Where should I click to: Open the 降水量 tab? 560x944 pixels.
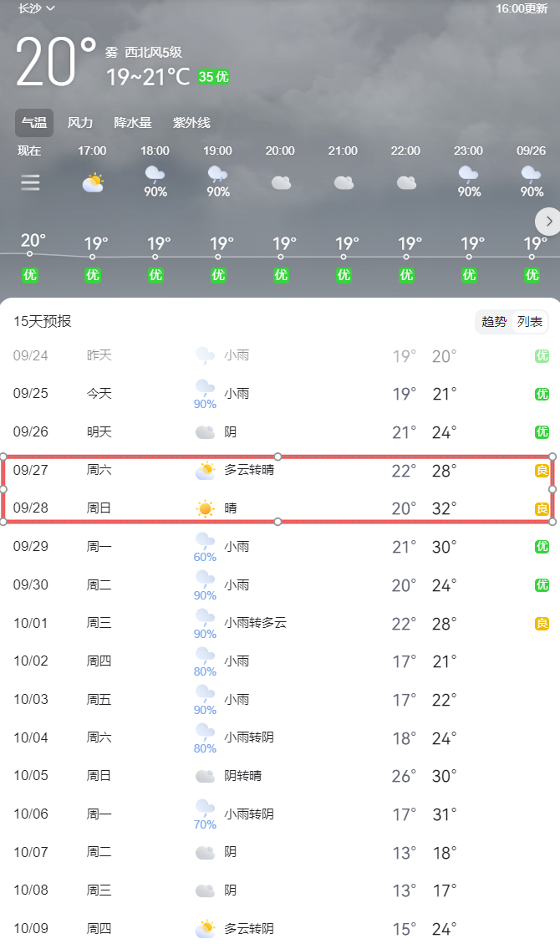tap(133, 123)
